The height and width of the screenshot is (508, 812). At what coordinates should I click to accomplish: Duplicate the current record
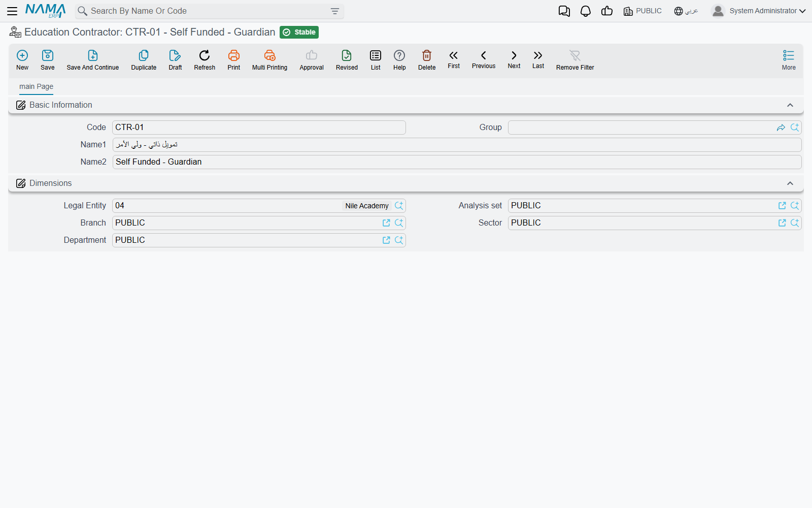tap(144, 60)
